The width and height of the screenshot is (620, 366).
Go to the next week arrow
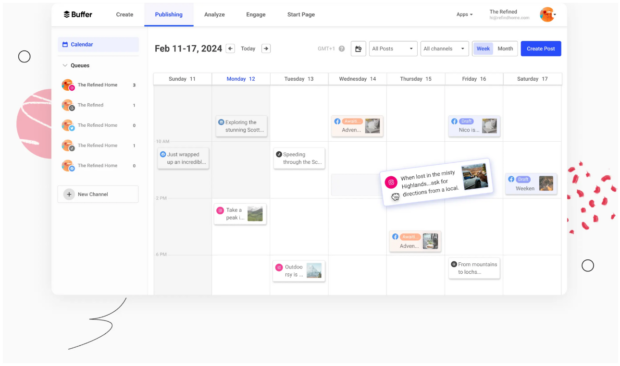pyautogui.click(x=266, y=49)
